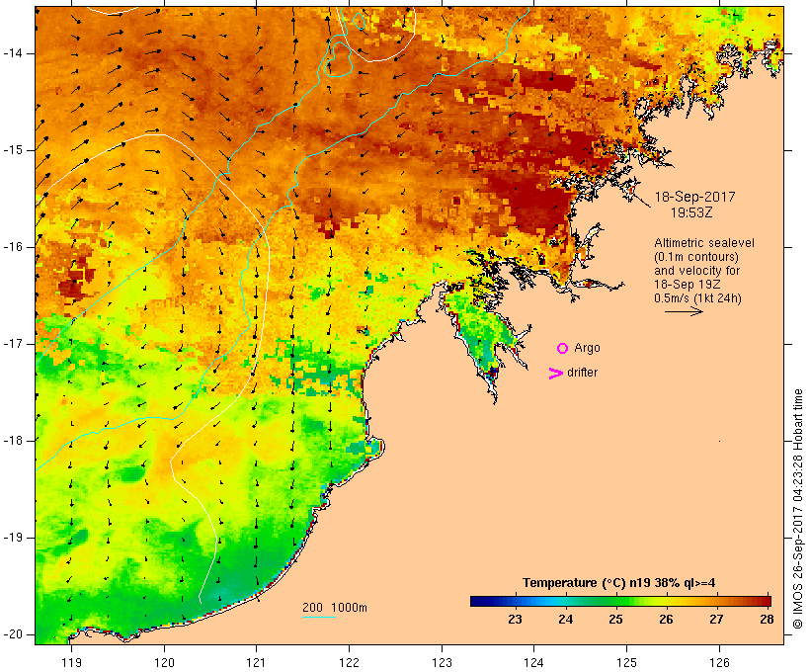Click the longitude axis label 123
Viewport: 810px width, 672px height.
point(442,663)
